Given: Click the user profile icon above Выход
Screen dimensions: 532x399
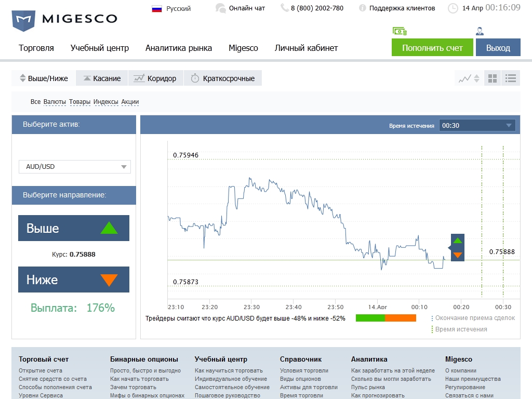Looking at the screenshot, I should [x=480, y=32].
